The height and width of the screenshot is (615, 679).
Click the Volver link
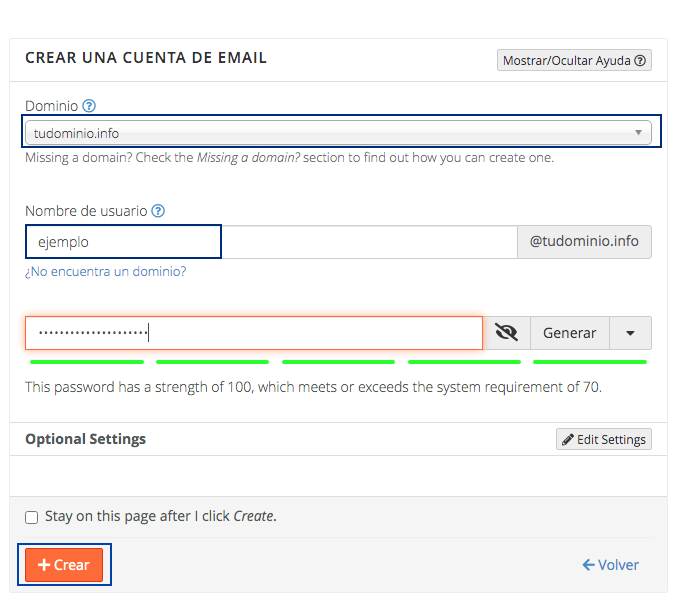click(x=611, y=565)
